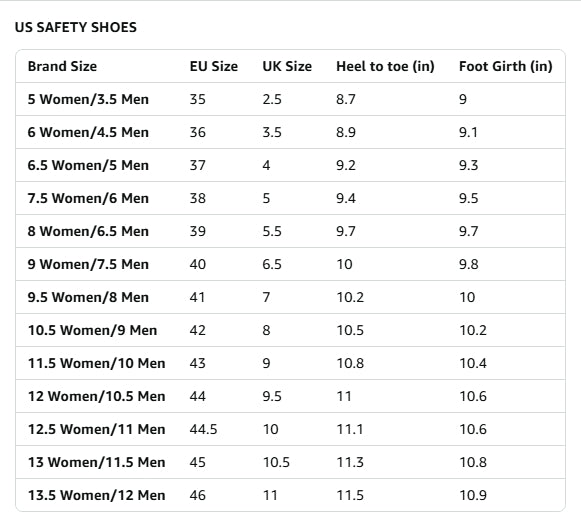Click the EU size 44.5 cell
Screen dimensions: 581x528
[203, 429]
